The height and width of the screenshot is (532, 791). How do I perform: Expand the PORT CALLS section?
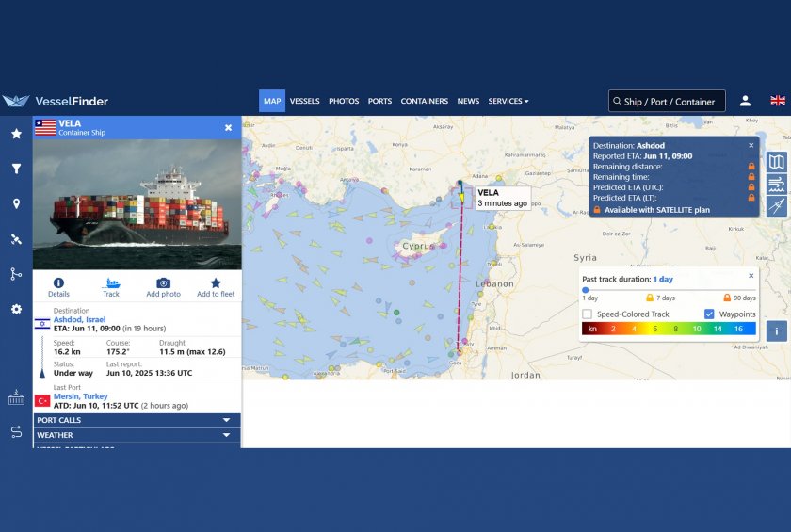137,420
